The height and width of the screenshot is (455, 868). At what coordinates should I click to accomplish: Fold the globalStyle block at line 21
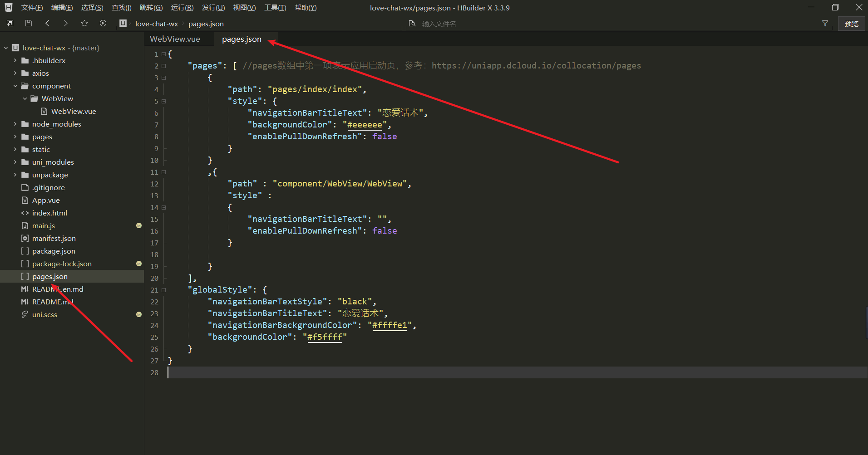pyautogui.click(x=164, y=290)
